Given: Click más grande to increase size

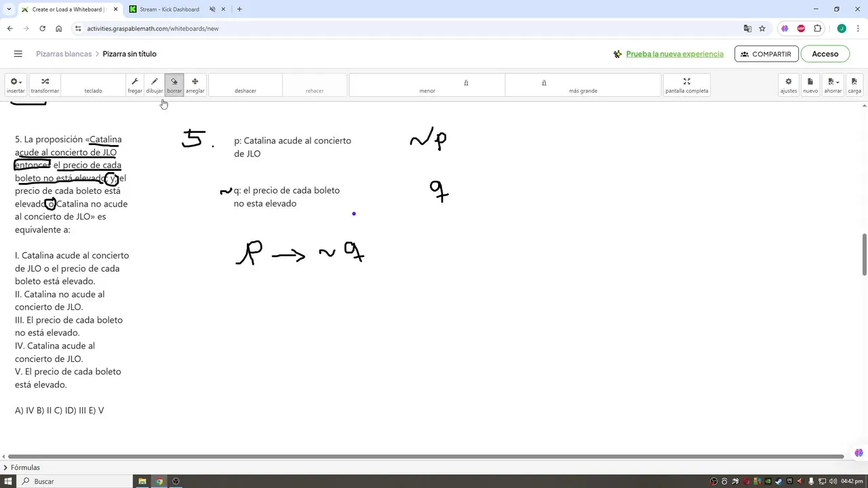Looking at the screenshot, I should 583,85.
